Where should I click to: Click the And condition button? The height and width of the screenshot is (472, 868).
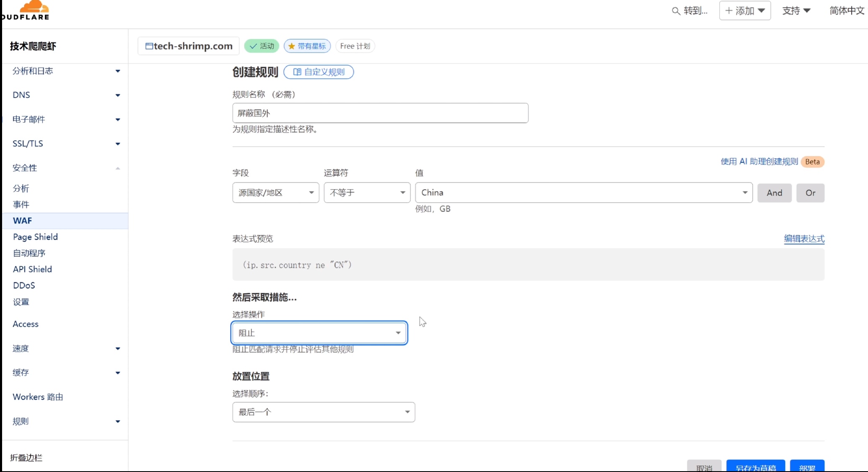coord(774,193)
